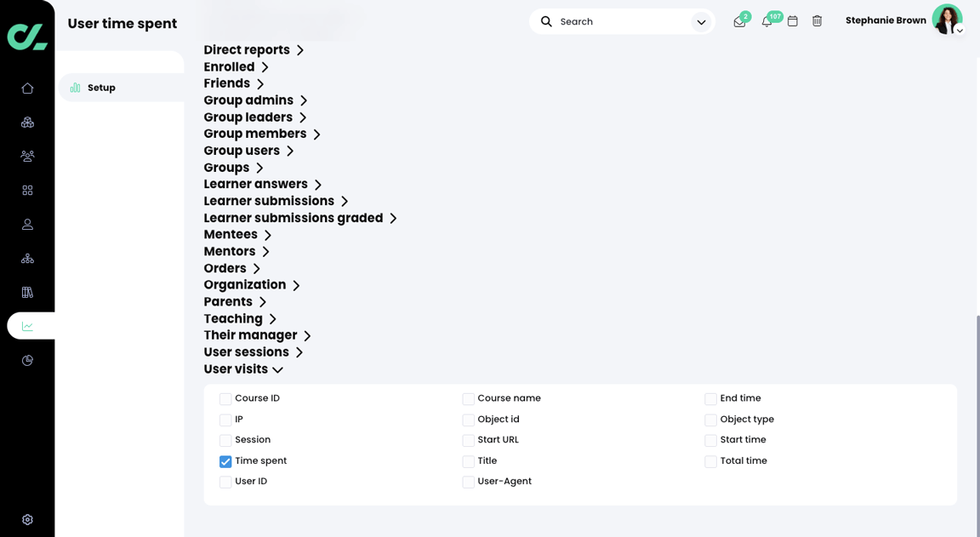Open the four-squares dashboard icon in the sidebar
Image resolution: width=980 pixels, height=537 pixels.
27,190
